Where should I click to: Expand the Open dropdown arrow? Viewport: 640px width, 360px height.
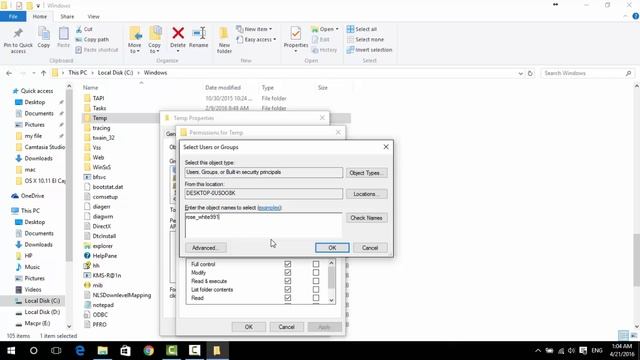[x=337, y=29]
